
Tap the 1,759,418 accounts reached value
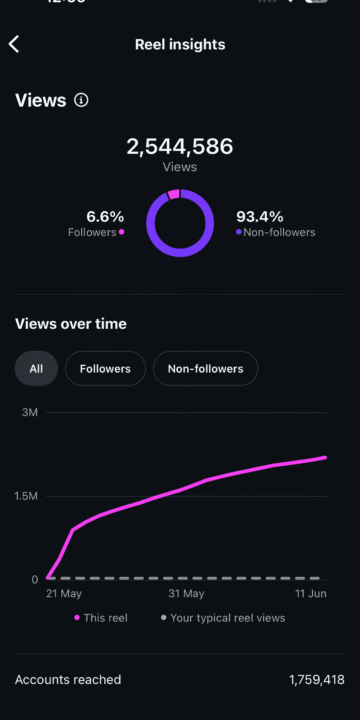coord(317,680)
